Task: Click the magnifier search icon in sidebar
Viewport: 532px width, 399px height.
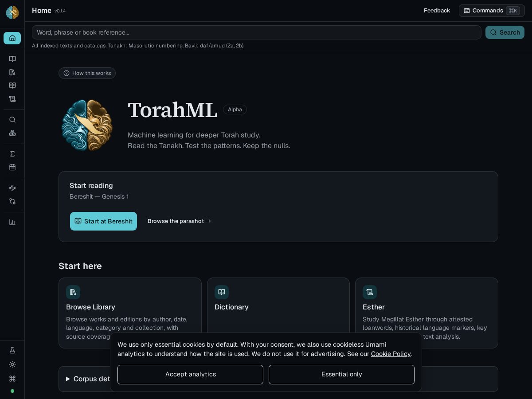Action: click(x=12, y=120)
